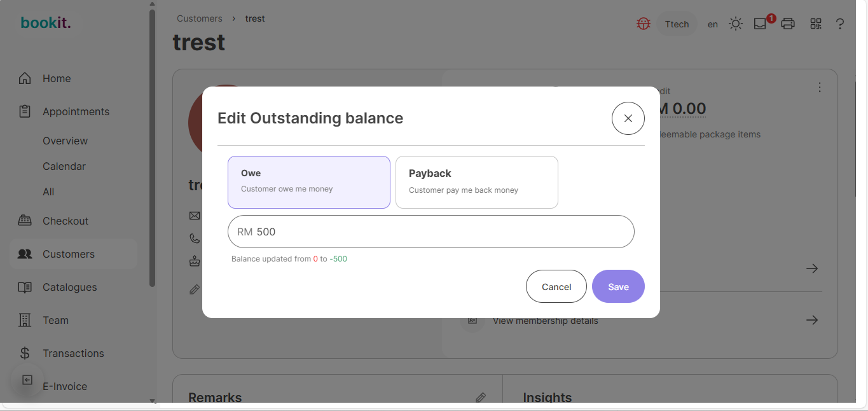The image size is (868, 411).
Task: Click the RM amount input field
Action: 431,232
